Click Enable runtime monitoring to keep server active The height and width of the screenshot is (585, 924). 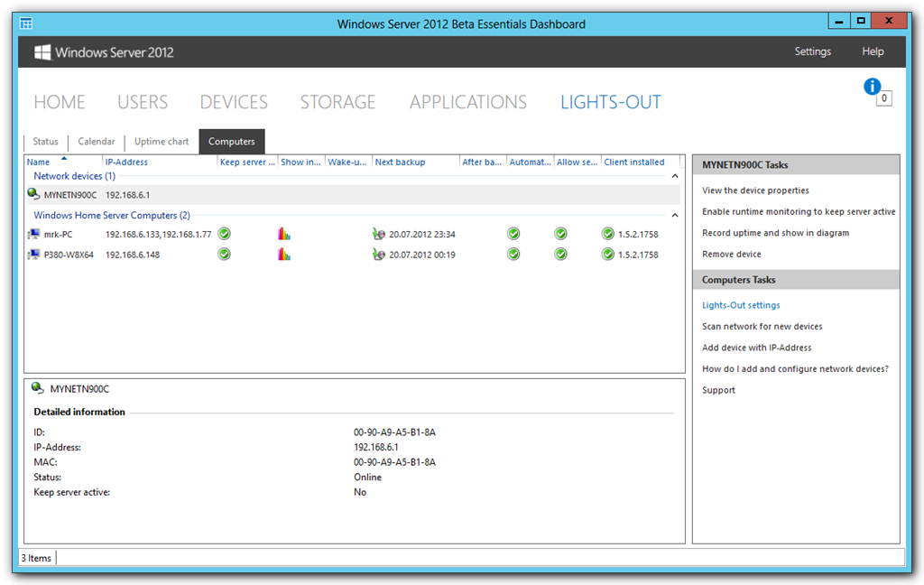click(799, 212)
